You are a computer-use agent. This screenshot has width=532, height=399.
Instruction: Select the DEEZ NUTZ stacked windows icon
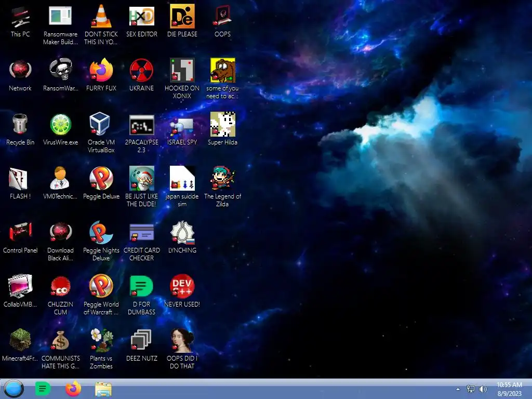tap(141, 340)
